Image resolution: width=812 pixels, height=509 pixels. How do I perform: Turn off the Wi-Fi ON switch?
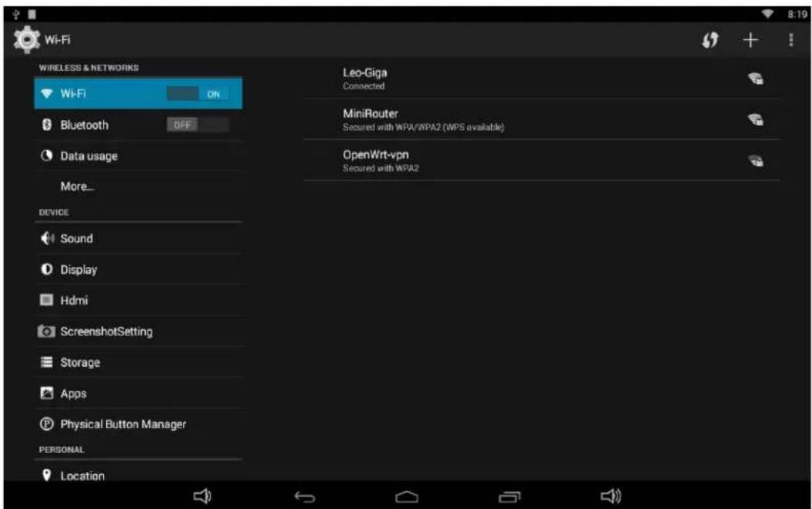click(x=198, y=94)
